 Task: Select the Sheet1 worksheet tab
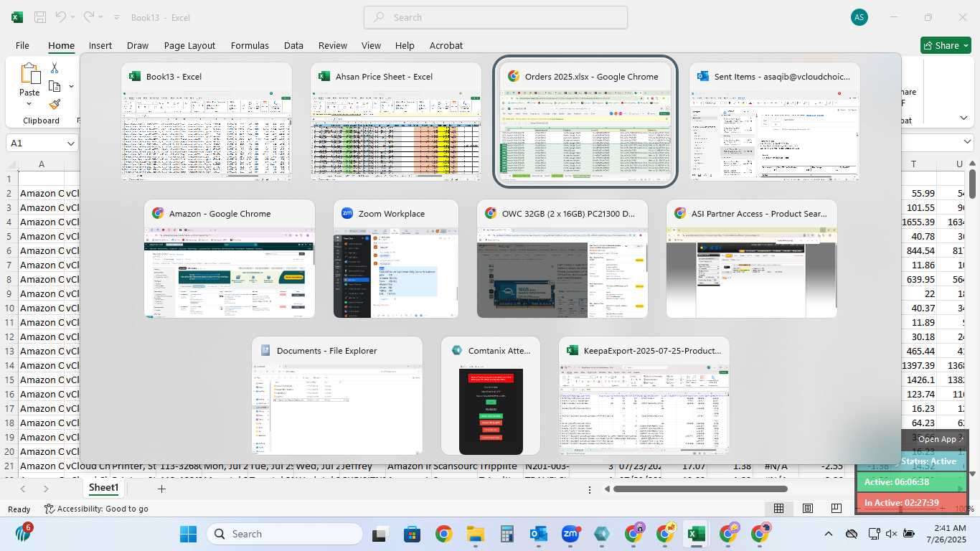[x=103, y=488]
